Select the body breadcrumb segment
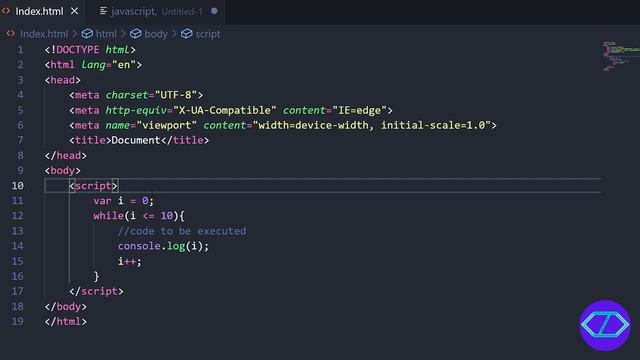 156,34
